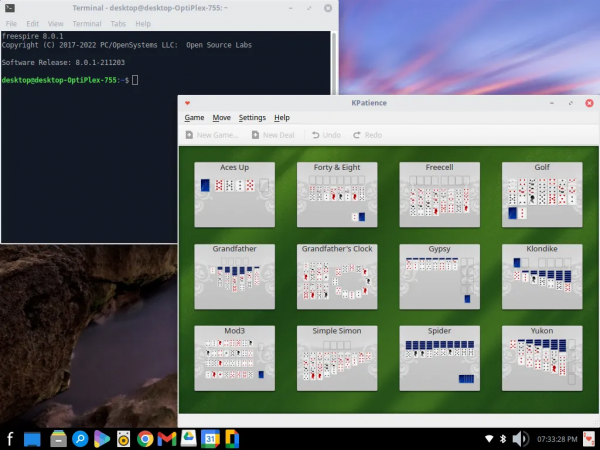Pick the Gypsy game thumbnail
Screen dimensions: 600x450
tap(439, 276)
